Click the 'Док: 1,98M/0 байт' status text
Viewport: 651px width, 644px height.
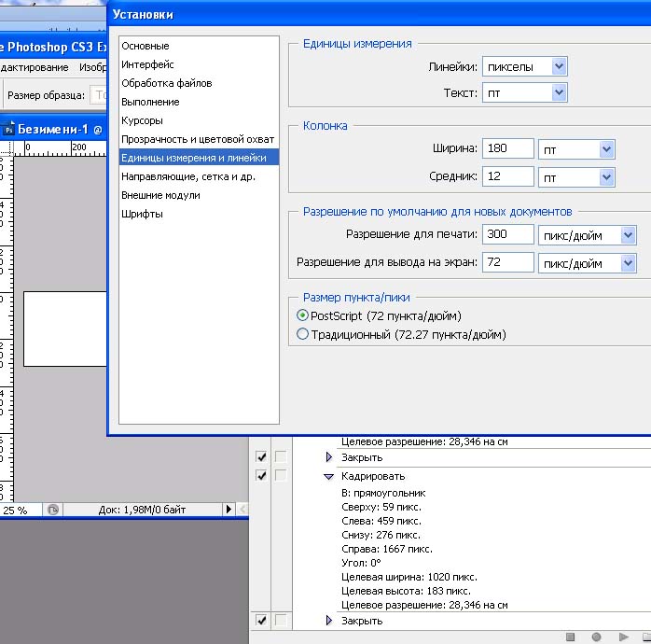click(x=142, y=510)
